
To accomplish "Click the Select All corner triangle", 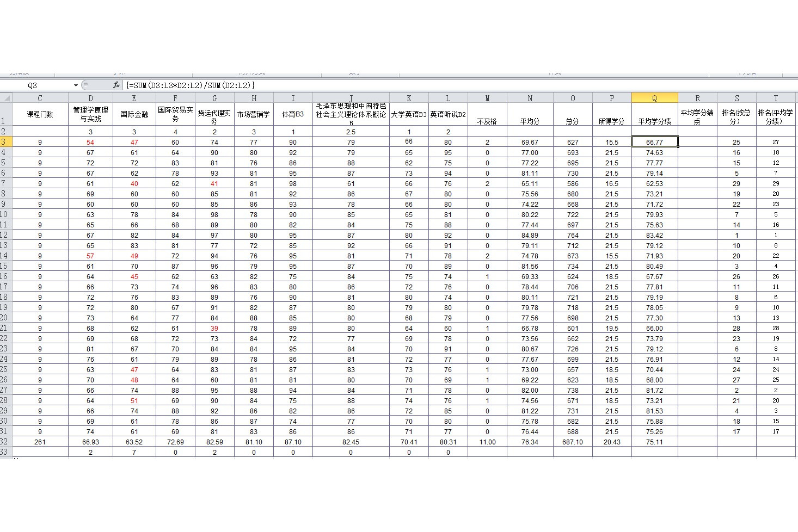I will click(6, 98).
